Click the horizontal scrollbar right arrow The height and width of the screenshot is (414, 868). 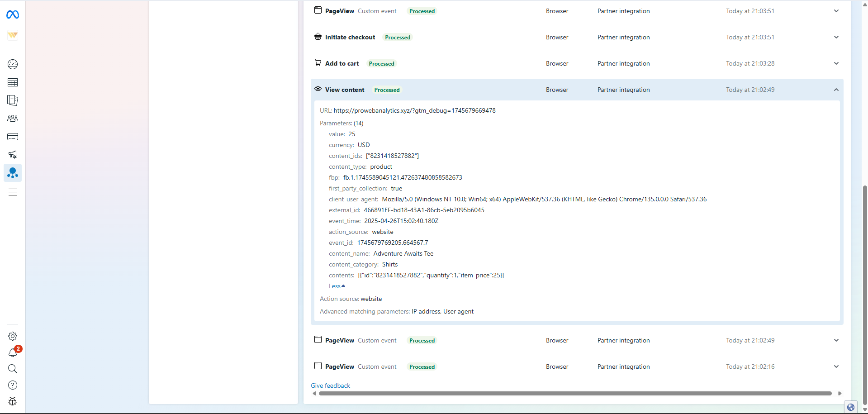[x=840, y=394]
